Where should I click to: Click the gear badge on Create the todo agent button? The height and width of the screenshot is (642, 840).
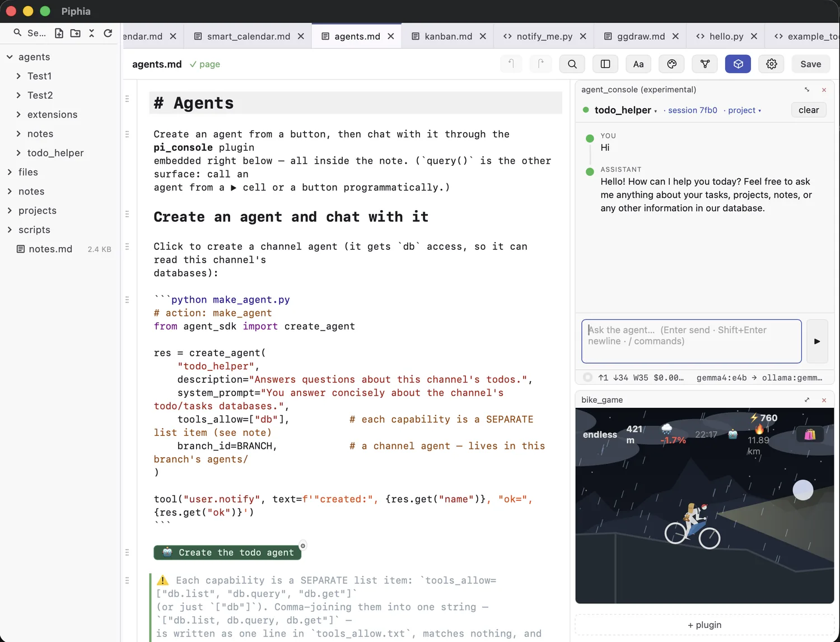[x=303, y=546]
